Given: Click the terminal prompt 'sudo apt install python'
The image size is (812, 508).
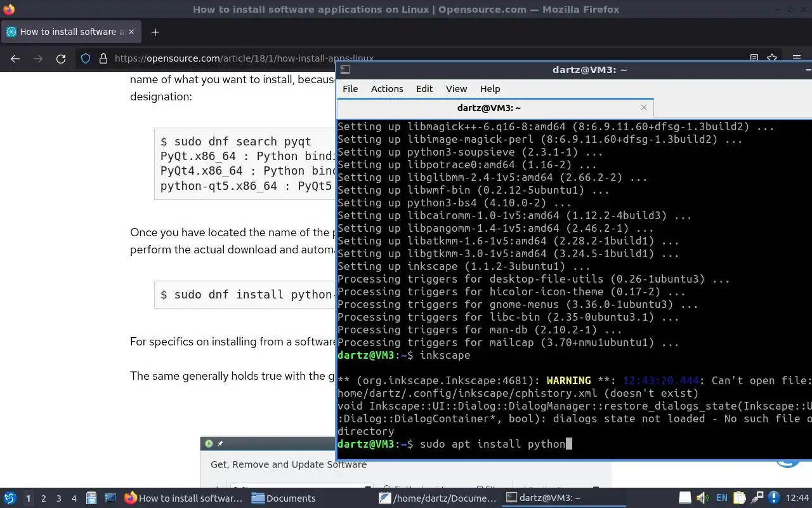Looking at the screenshot, I should point(492,444).
